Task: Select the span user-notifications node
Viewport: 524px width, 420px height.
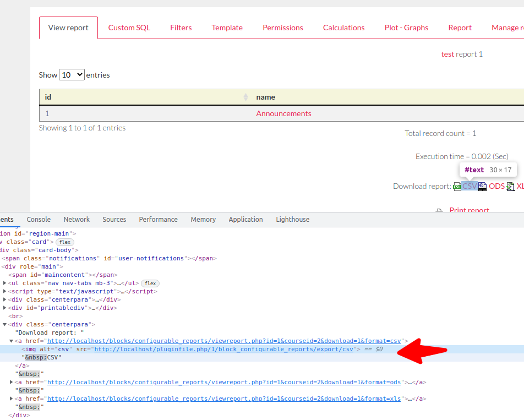Action: (x=110, y=258)
